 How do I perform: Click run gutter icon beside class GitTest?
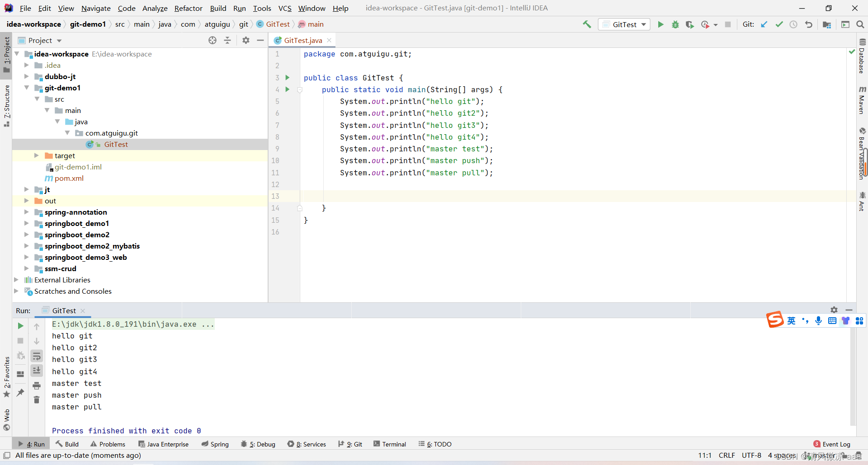(287, 78)
